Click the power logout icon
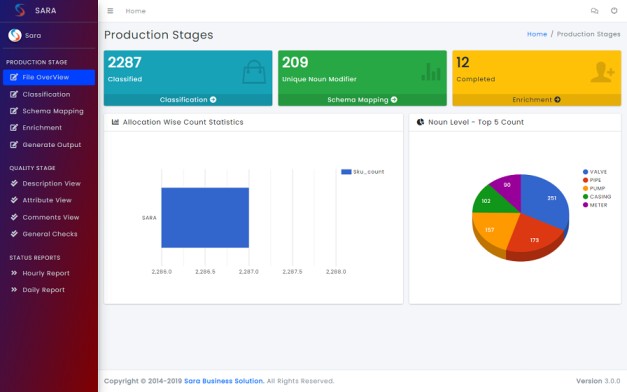Image resolution: width=627 pixels, height=392 pixels. [x=614, y=11]
